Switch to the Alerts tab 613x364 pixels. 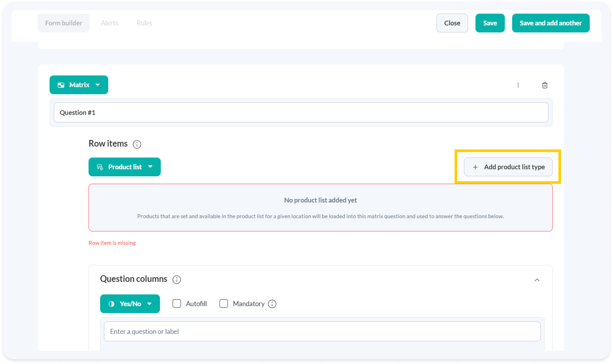(x=109, y=23)
